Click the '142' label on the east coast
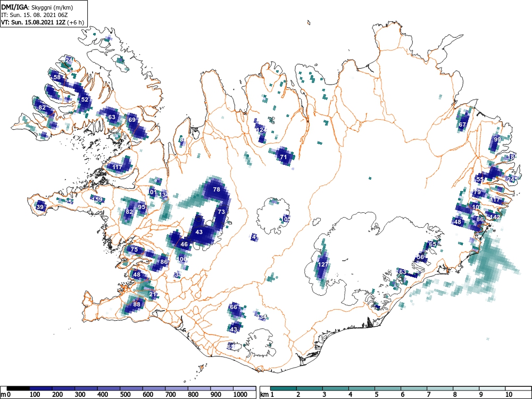The height and width of the screenshot is (399, 532). (x=495, y=217)
